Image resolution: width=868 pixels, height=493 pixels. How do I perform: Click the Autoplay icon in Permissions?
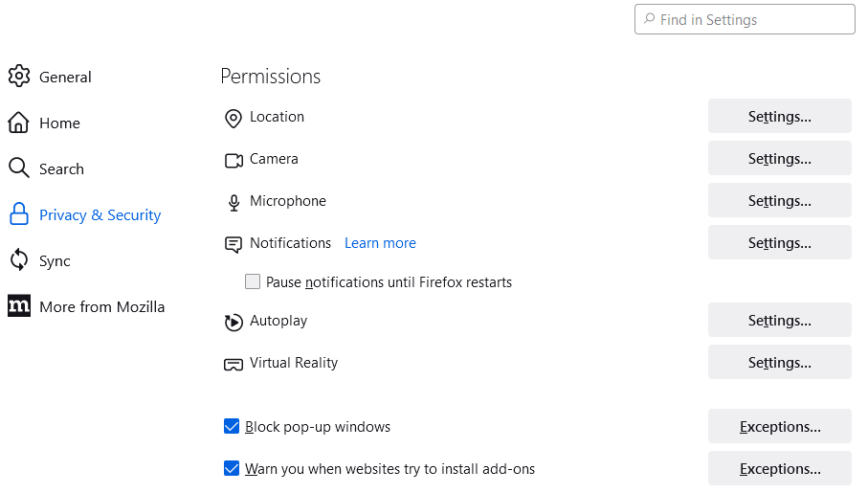click(x=234, y=322)
